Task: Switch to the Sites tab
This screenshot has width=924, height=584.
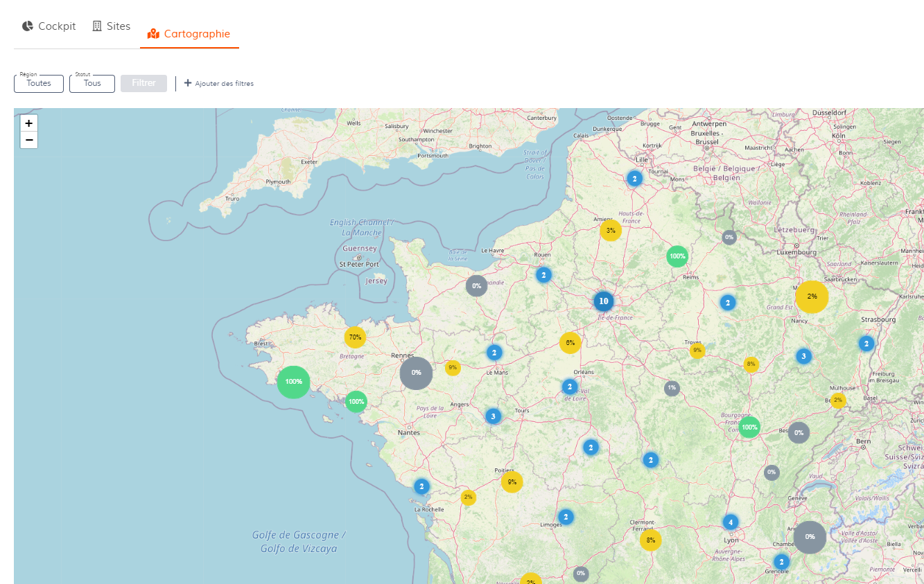Action: pyautogui.click(x=119, y=26)
